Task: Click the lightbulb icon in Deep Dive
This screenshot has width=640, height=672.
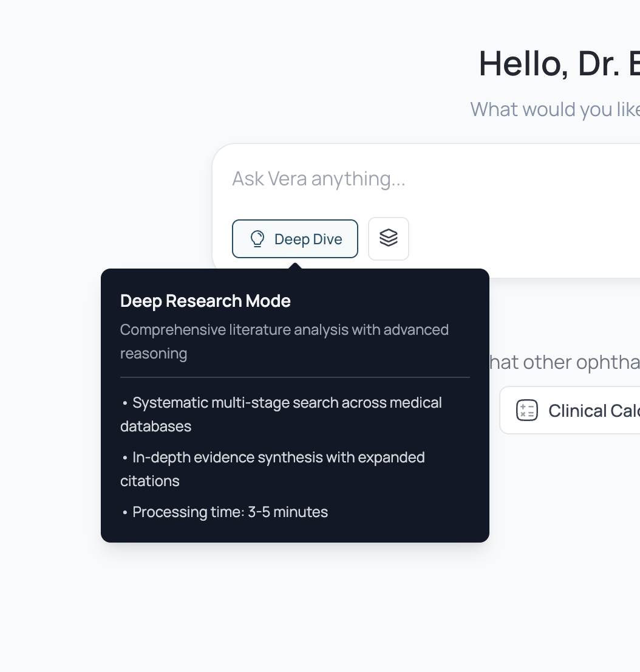Action: pos(257,239)
